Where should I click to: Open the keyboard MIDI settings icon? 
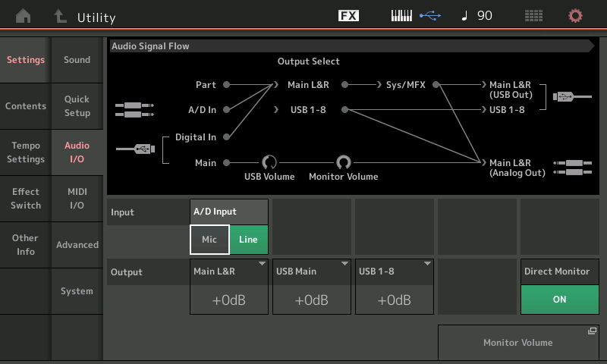coord(401,15)
